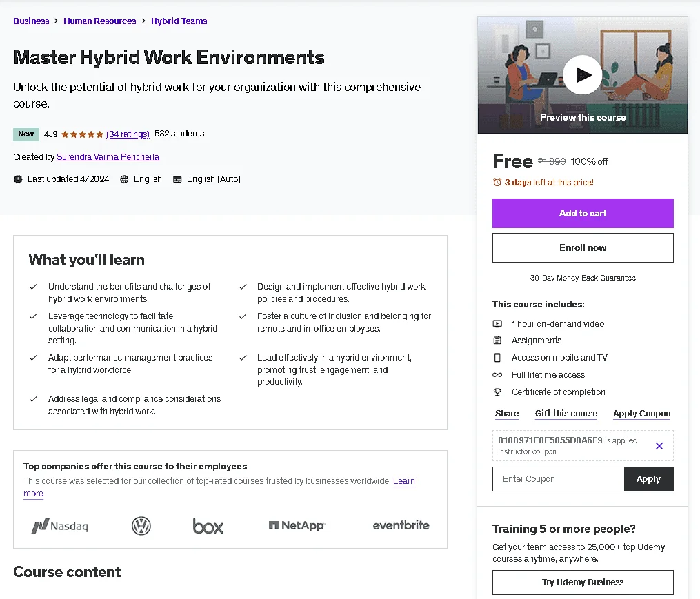Click the last updated badge icon
The height and width of the screenshot is (599, 700).
coord(18,179)
